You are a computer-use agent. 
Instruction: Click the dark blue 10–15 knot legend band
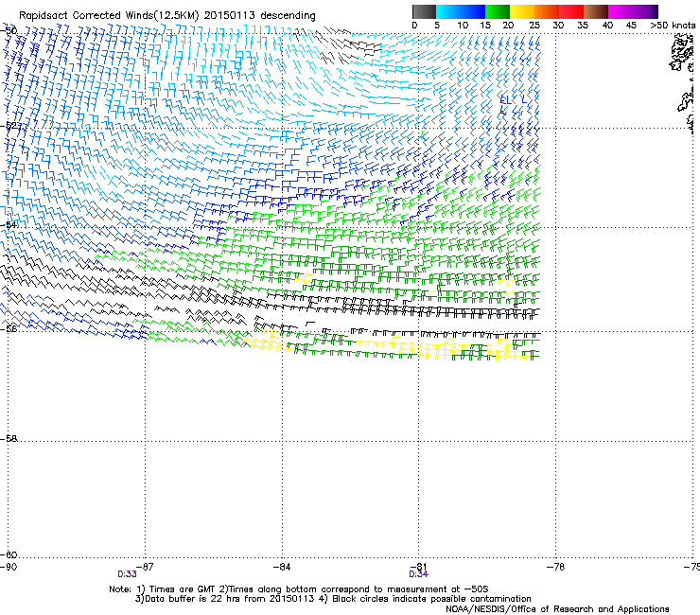[x=473, y=11]
